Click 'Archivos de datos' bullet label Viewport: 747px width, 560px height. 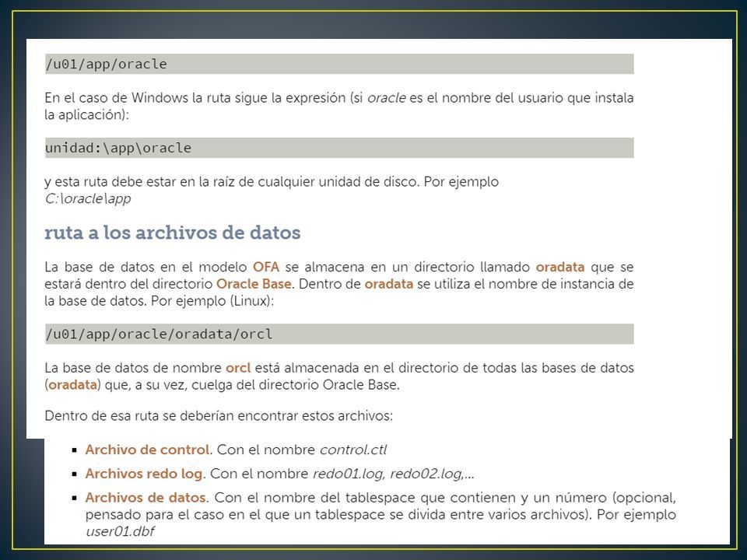coord(146,498)
